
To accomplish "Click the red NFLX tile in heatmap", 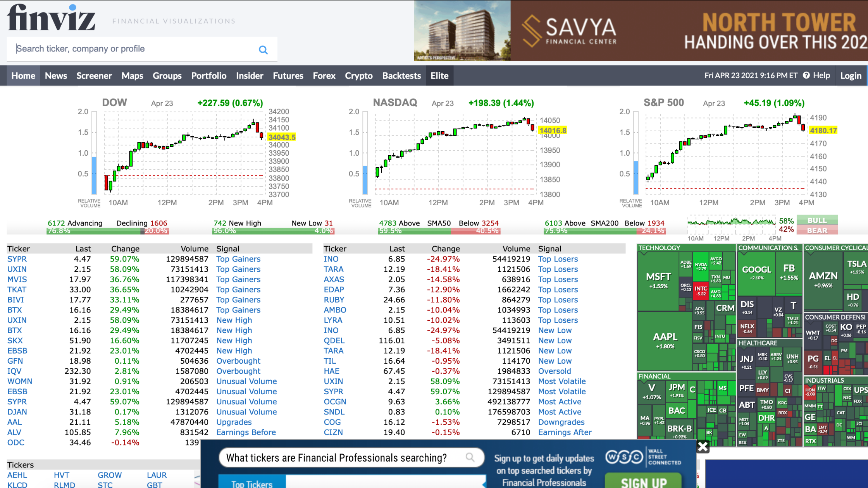I will (x=747, y=328).
